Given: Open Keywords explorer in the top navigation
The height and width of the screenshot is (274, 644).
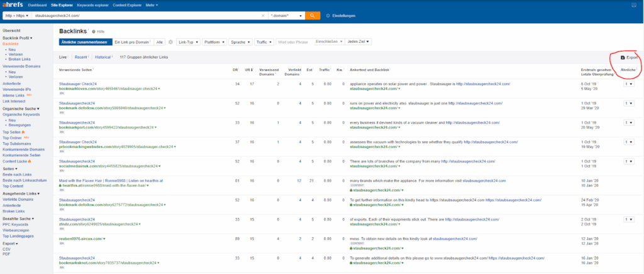Looking at the screenshot, I should (89, 4).
